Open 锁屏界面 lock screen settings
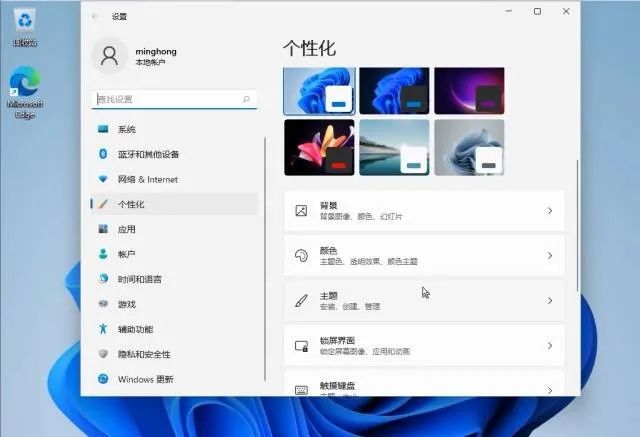Screen dimensions: 640x437 point(424,346)
